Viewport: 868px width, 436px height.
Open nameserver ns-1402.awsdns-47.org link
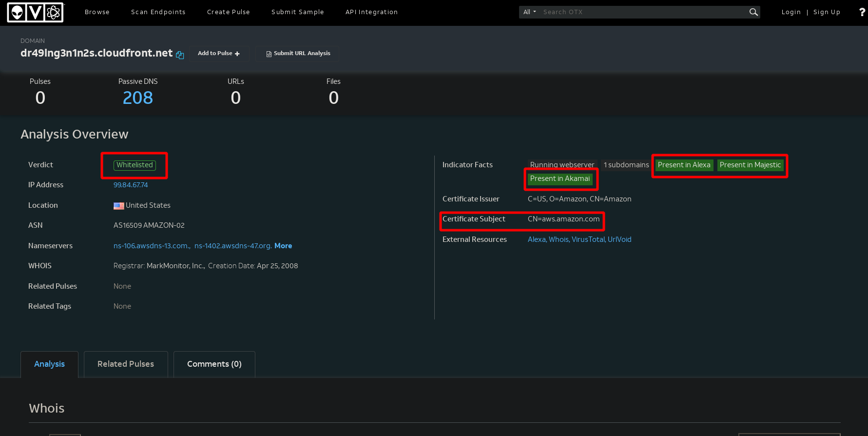[x=233, y=246]
